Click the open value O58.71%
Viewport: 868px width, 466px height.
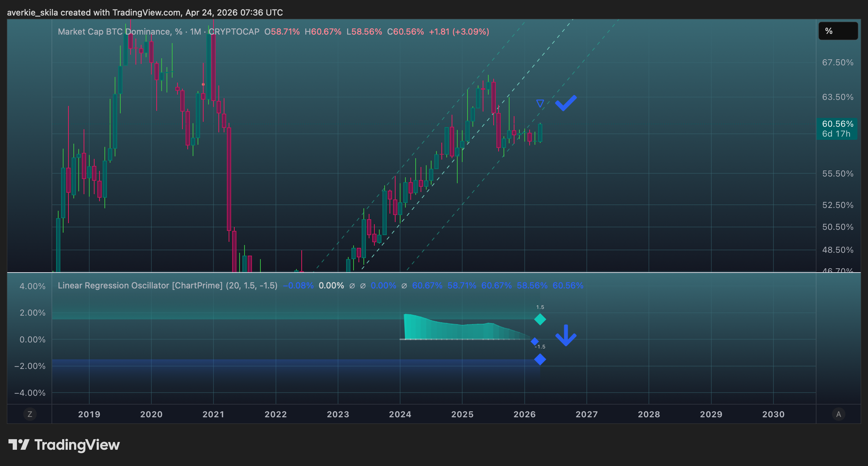tap(282, 32)
